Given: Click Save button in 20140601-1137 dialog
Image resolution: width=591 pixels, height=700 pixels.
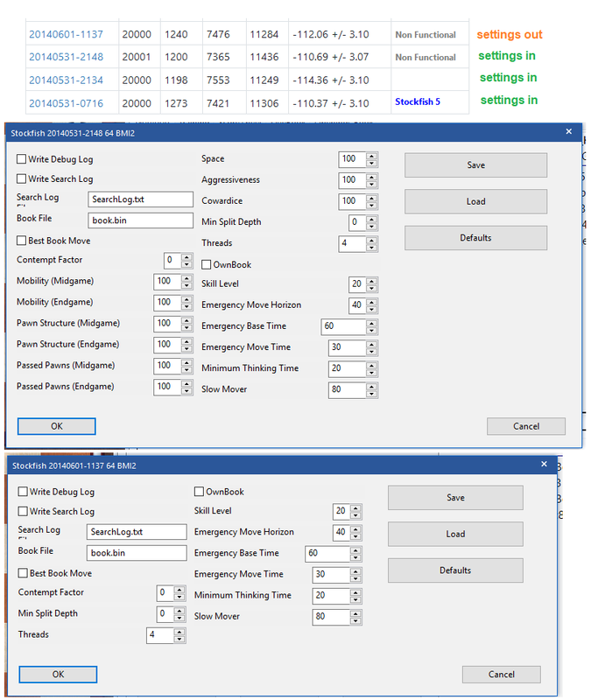Looking at the screenshot, I should 455,498.
